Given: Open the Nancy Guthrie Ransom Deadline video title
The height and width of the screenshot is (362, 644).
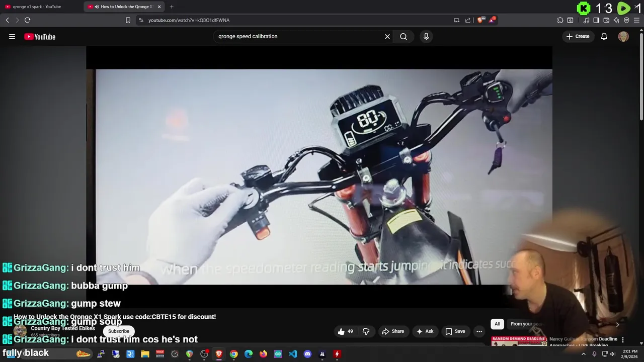Looking at the screenshot, I should (x=583, y=341).
